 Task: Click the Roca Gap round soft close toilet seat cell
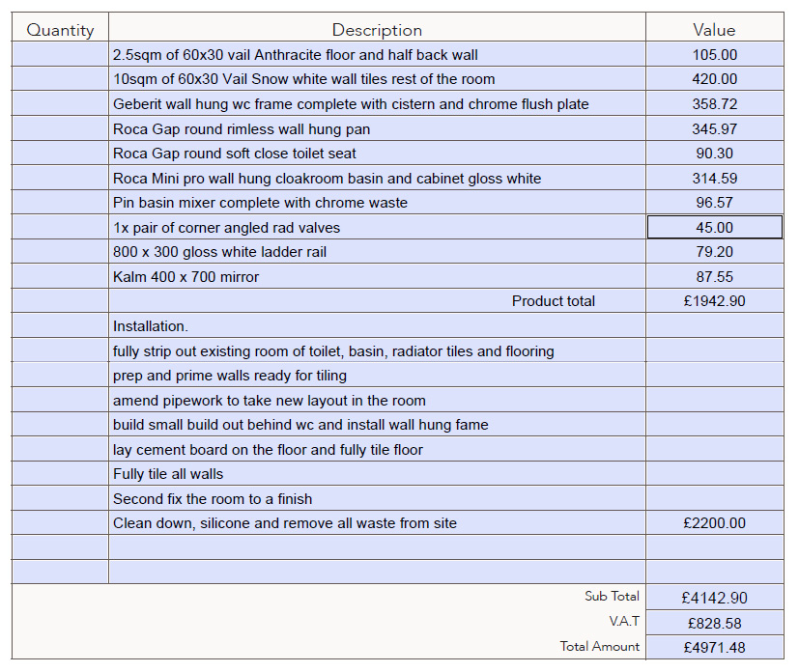(377, 154)
